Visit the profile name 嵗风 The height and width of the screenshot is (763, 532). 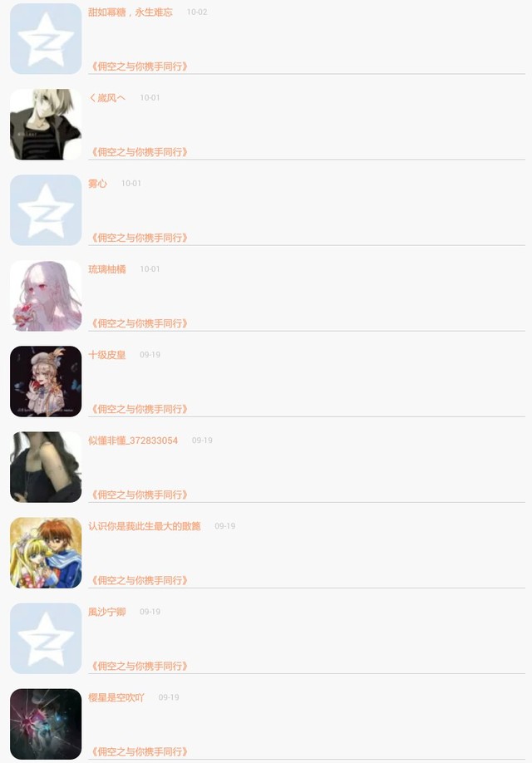pyautogui.click(x=106, y=98)
